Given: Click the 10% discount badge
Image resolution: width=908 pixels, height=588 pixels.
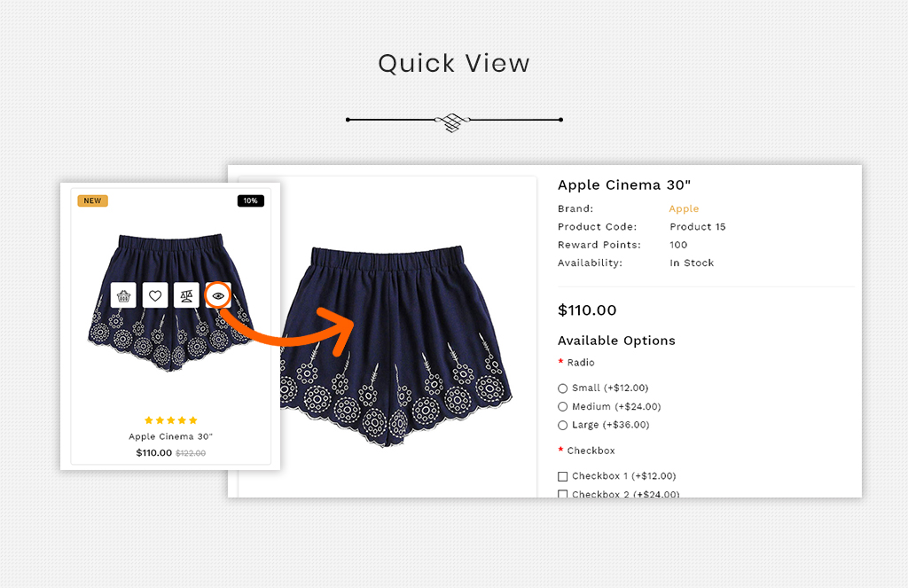Looking at the screenshot, I should point(251,201).
